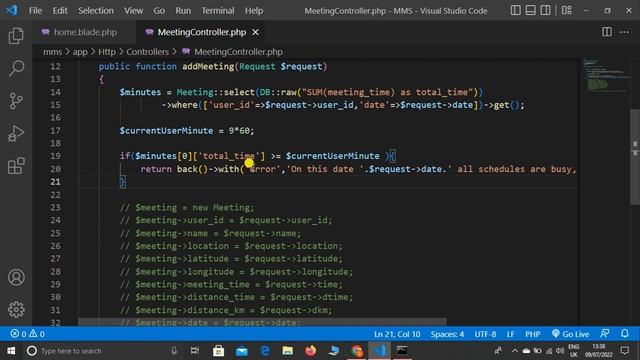Click line number 19 in gutter
Viewport: 640px width, 360px height.
[x=55, y=156]
